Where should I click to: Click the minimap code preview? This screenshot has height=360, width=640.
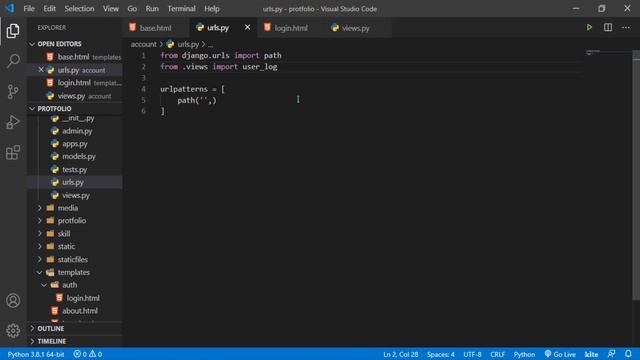[x=593, y=52]
